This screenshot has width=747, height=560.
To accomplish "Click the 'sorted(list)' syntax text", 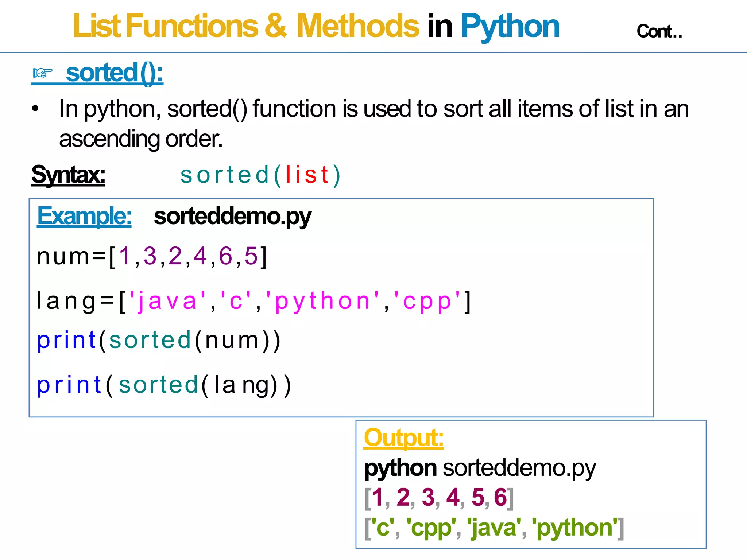I will (x=260, y=175).
